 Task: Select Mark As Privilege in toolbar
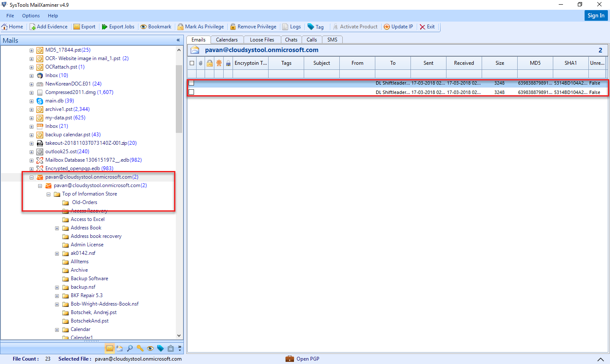(x=201, y=27)
